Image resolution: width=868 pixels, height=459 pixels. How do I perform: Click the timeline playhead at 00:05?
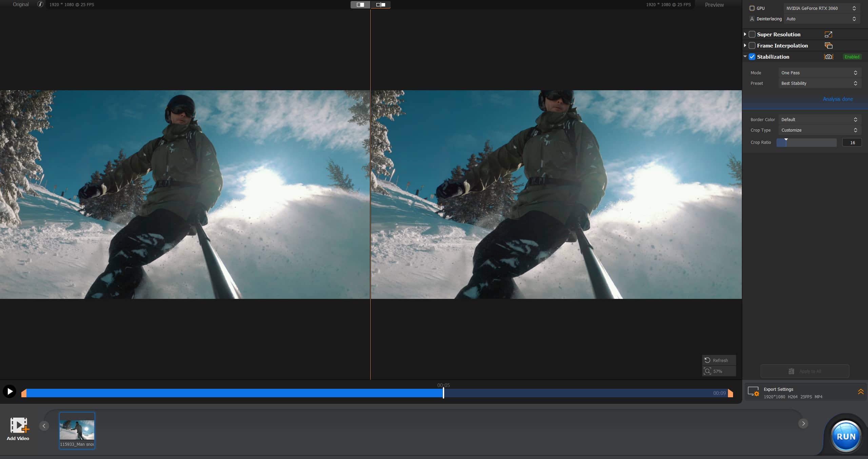pos(443,393)
